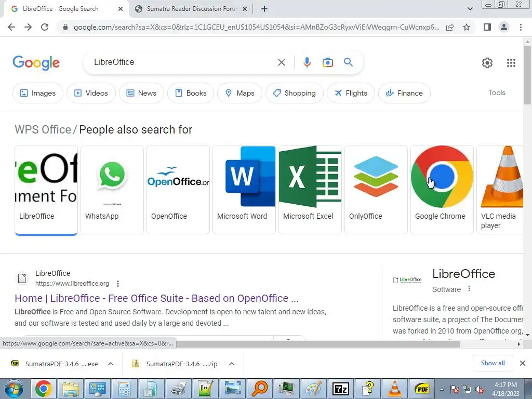
Task: Filter results by Shopping
Action: [x=294, y=93]
